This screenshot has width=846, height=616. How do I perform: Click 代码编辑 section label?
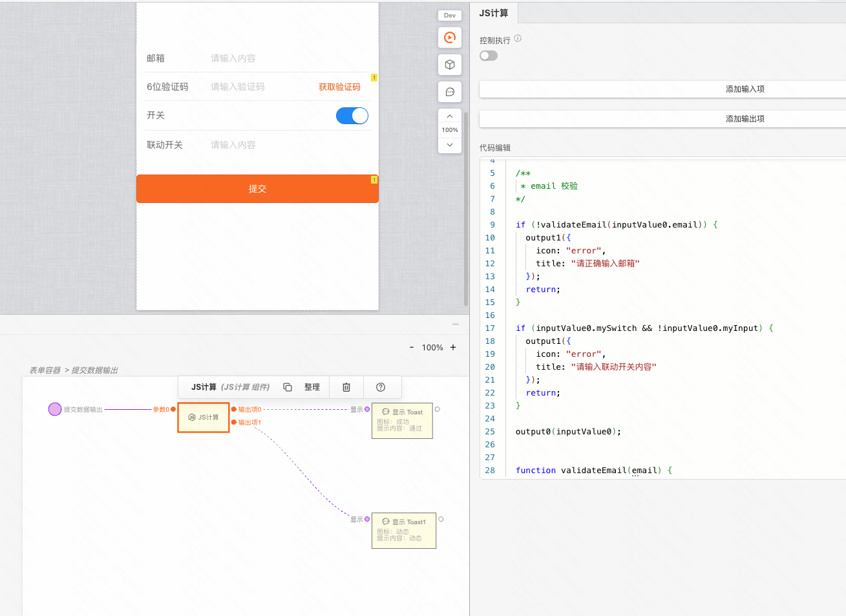pos(495,147)
